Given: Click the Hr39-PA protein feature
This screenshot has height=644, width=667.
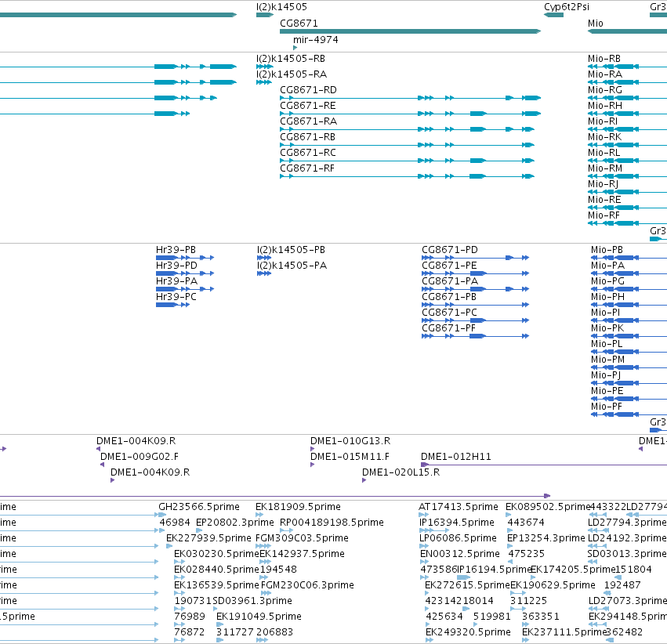Looking at the screenshot, I should (185, 289).
